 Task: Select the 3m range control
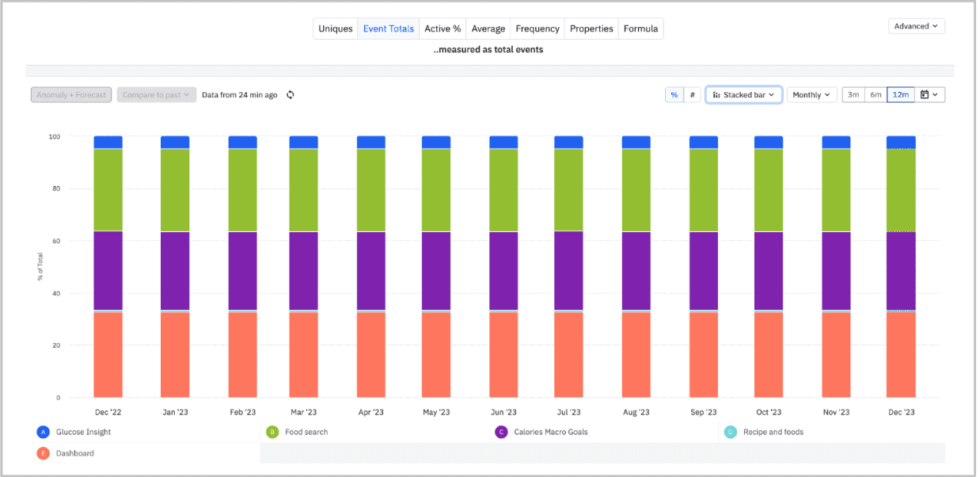click(x=853, y=94)
